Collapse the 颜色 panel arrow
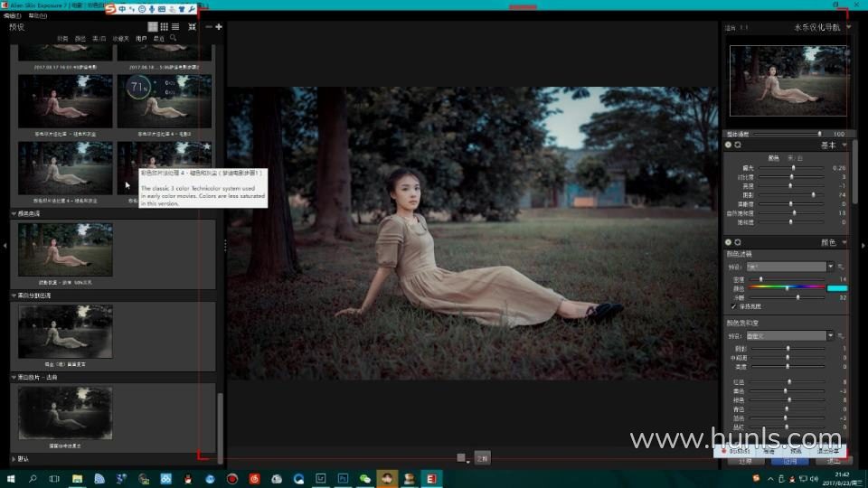 coord(844,242)
